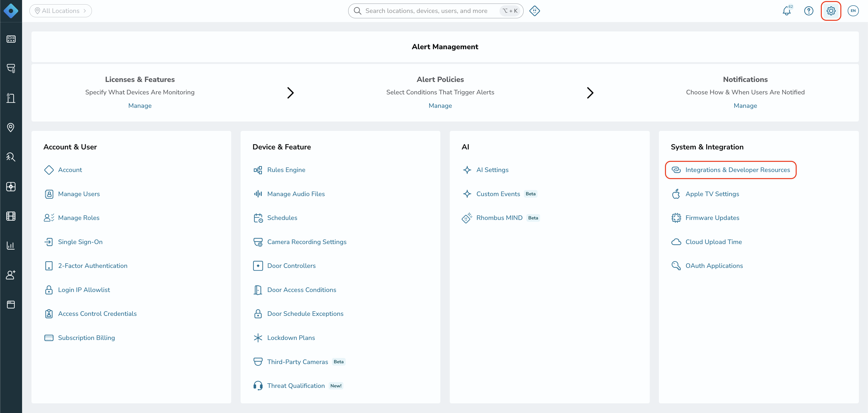Focus the global search field

pos(435,11)
